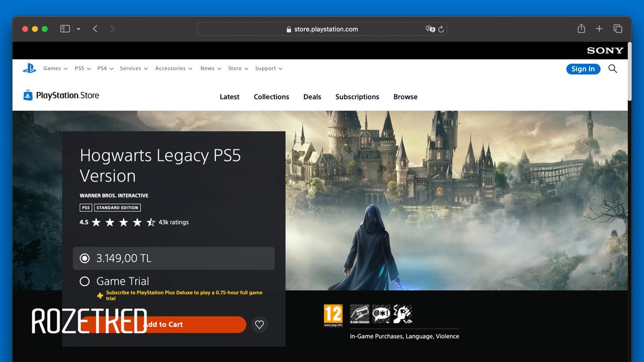644x362 pixels.
Task: Click the Safari forward arrow
Action: tap(112, 29)
